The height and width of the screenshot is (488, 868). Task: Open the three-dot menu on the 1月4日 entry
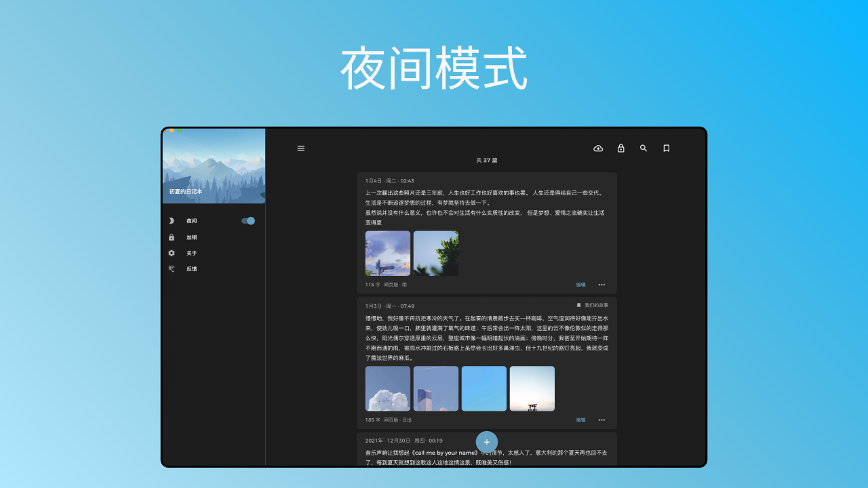click(x=601, y=285)
